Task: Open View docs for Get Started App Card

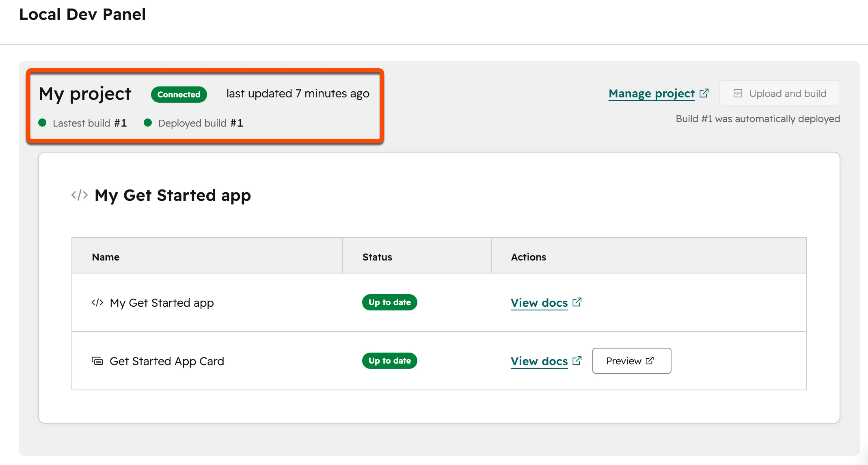Action: pos(539,361)
